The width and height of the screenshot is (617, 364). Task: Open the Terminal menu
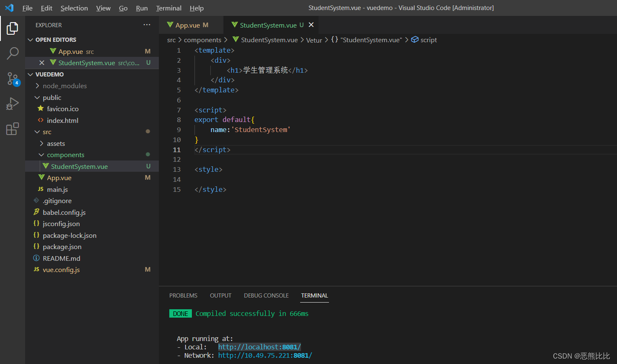click(169, 8)
